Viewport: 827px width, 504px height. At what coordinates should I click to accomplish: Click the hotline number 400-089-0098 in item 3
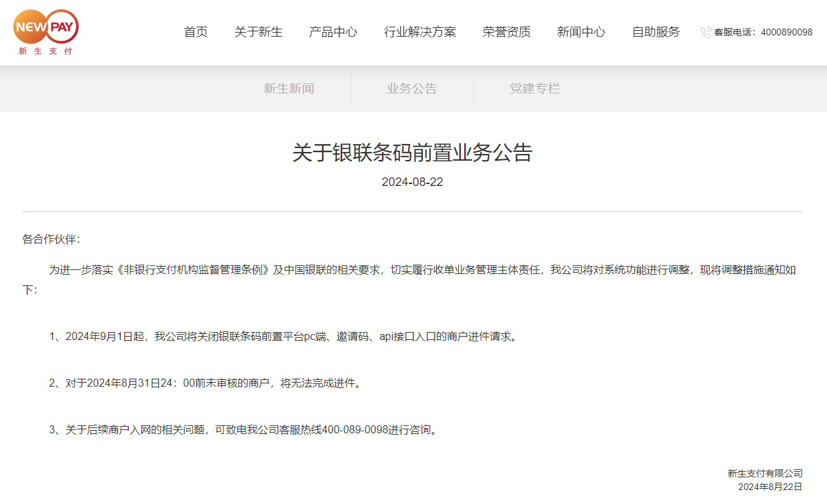[354, 430]
